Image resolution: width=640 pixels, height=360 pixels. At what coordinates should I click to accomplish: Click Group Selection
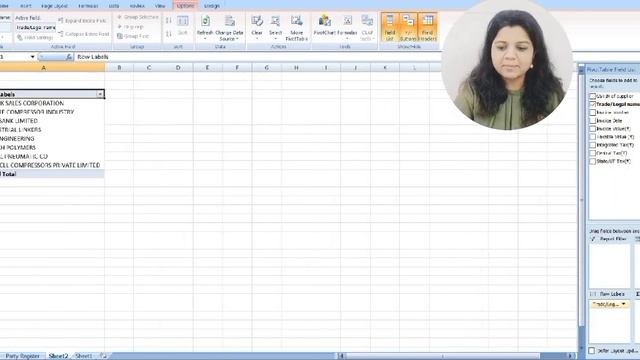coord(138,17)
